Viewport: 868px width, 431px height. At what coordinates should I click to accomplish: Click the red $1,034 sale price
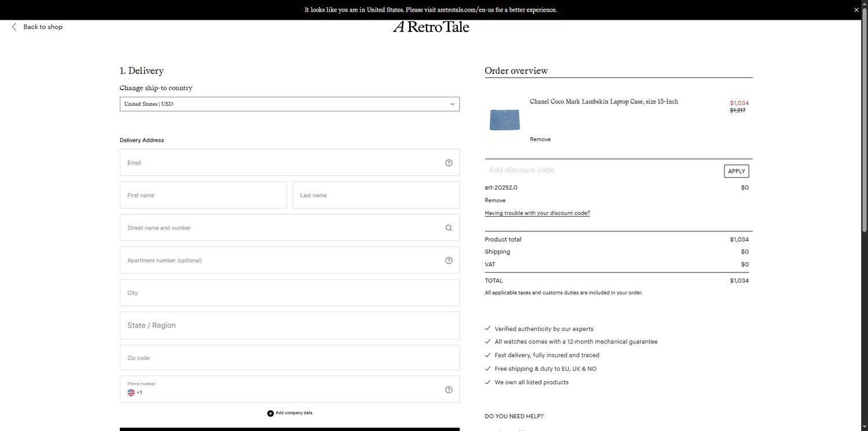click(740, 103)
